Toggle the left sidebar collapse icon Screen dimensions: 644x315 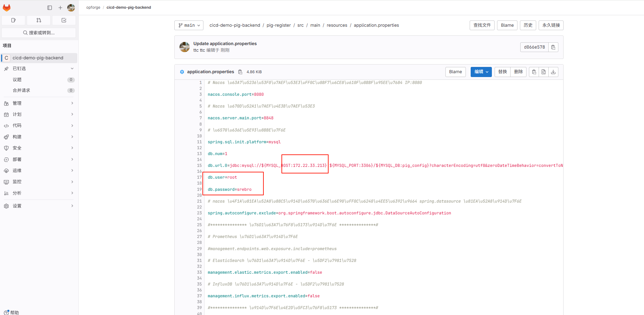(x=50, y=8)
